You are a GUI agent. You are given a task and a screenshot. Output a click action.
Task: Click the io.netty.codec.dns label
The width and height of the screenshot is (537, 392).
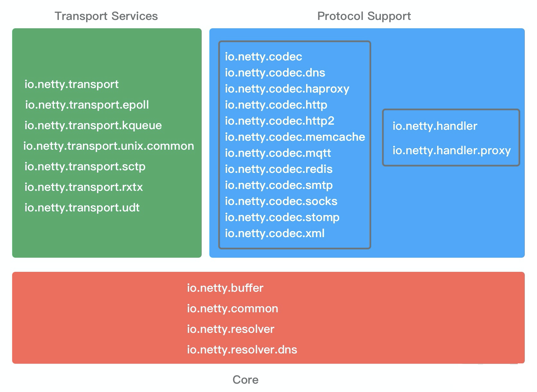(275, 73)
